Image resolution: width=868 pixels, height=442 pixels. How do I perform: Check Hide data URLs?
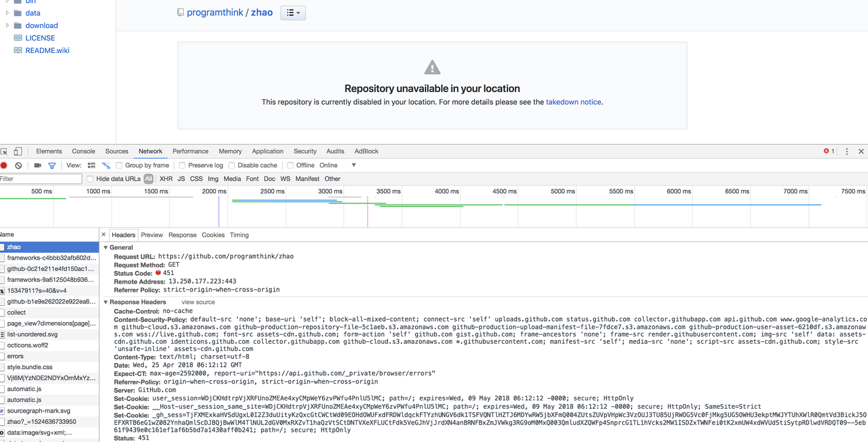pyautogui.click(x=90, y=179)
